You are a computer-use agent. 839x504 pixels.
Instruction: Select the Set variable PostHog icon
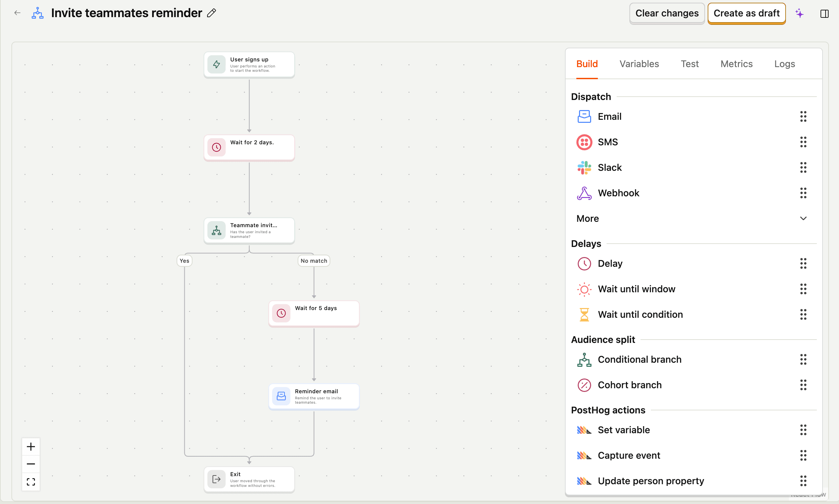584,430
